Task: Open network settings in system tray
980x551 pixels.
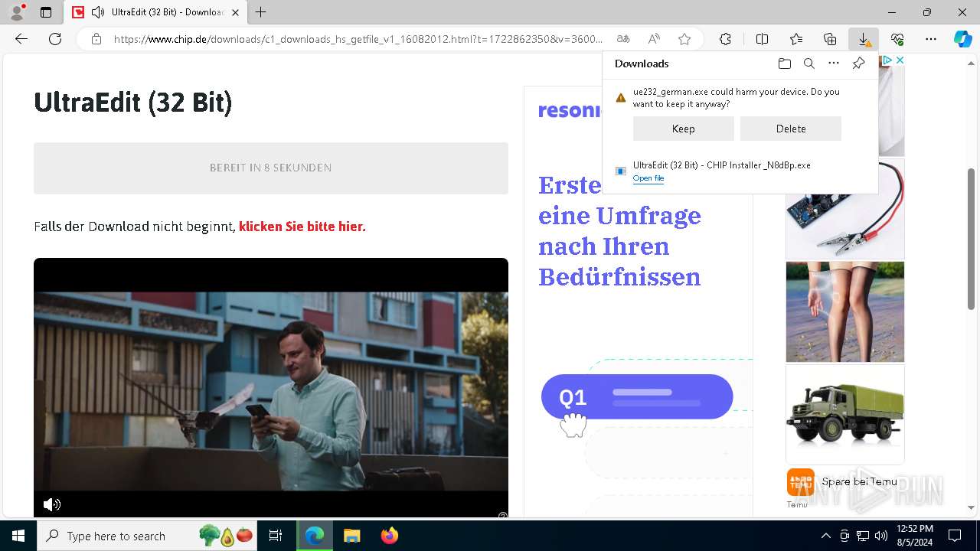Action: click(x=863, y=536)
